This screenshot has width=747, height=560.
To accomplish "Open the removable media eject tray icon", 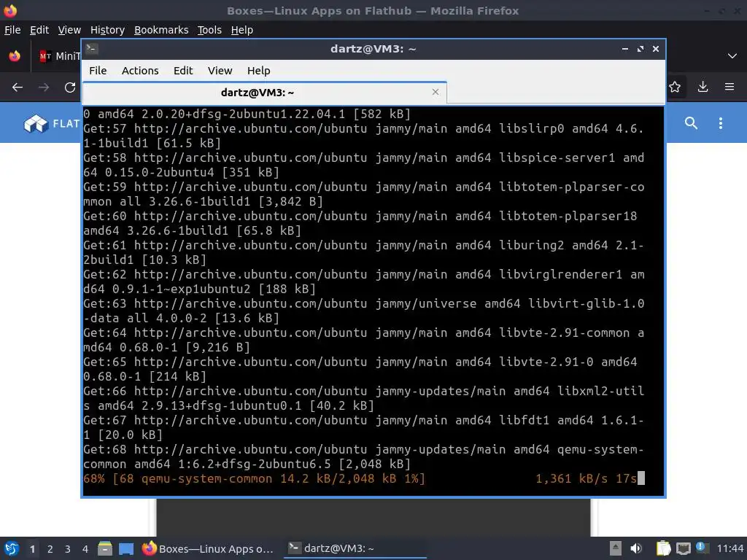I will point(616,548).
